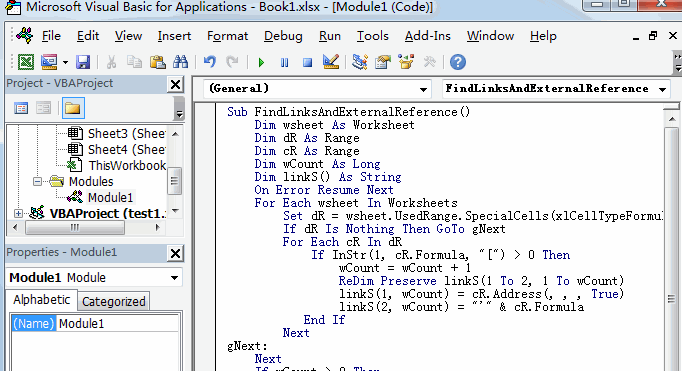Save the workbook with the floppy disk icon

(x=83, y=62)
